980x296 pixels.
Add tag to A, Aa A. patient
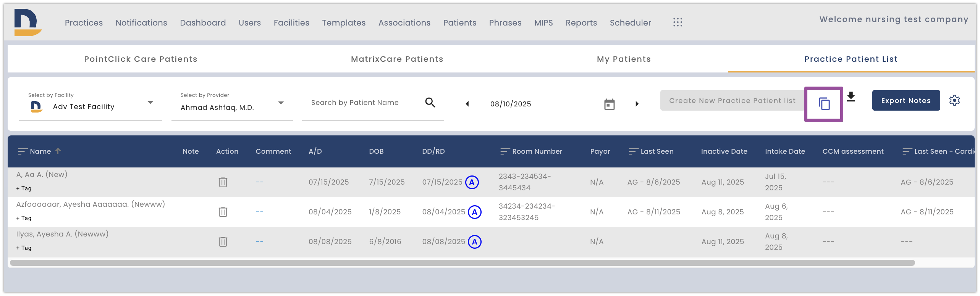point(24,188)
